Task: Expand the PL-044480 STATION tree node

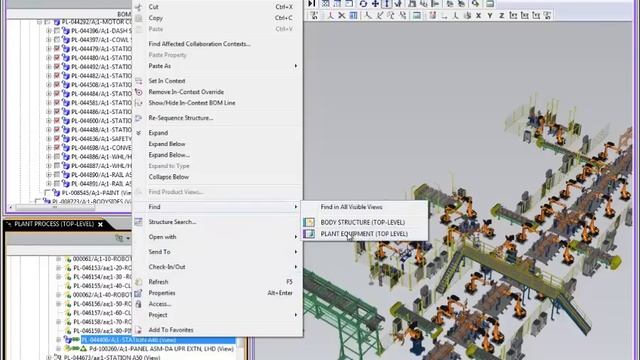Action: pos(48,58)
